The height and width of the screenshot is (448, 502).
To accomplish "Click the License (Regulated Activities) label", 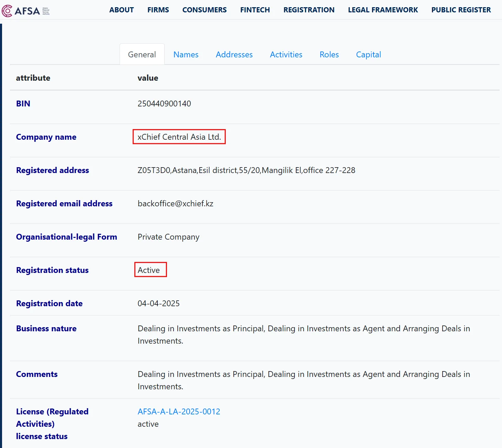I will click(x=52, y=418).
